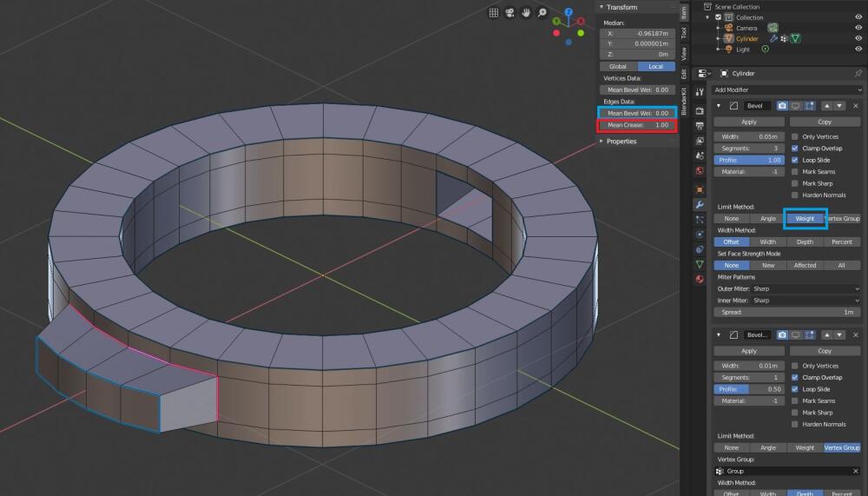Collapse the second Bevel modifier panel
Screen dimensions: 868x496
(x=719, y=334)
